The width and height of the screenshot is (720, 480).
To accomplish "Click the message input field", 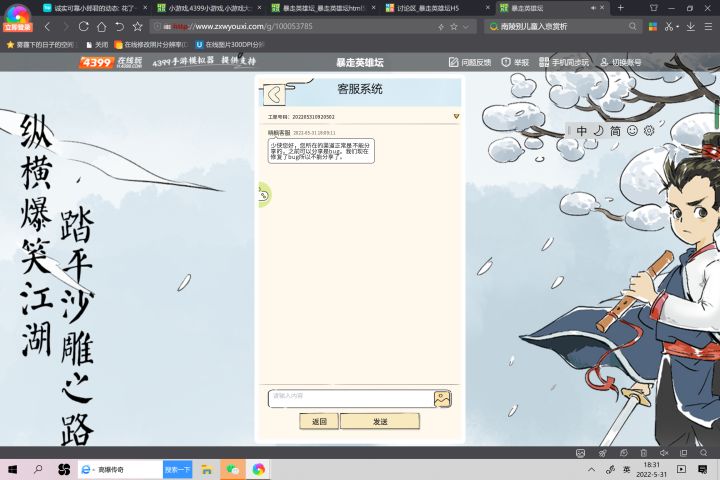I will [351, 398].
